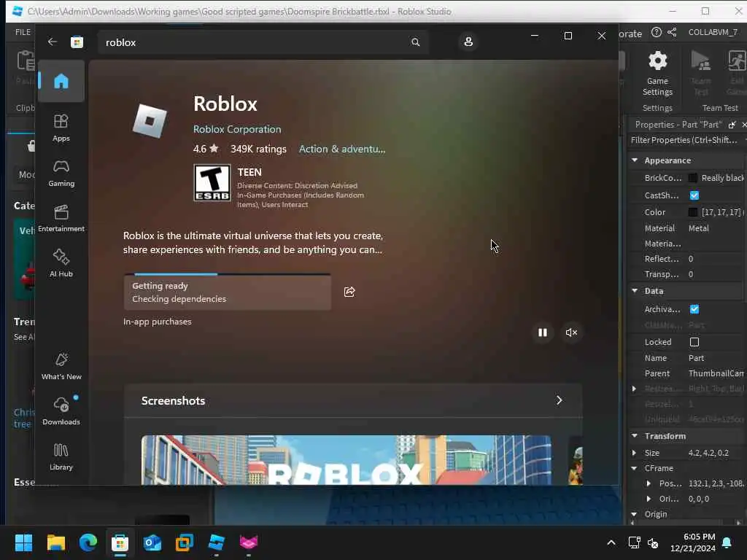Viewport: 747px width, 560px height.
Task: Open the Roblox screenshot thumbnail
Action: pyautogui.click(x=346, y=460)
